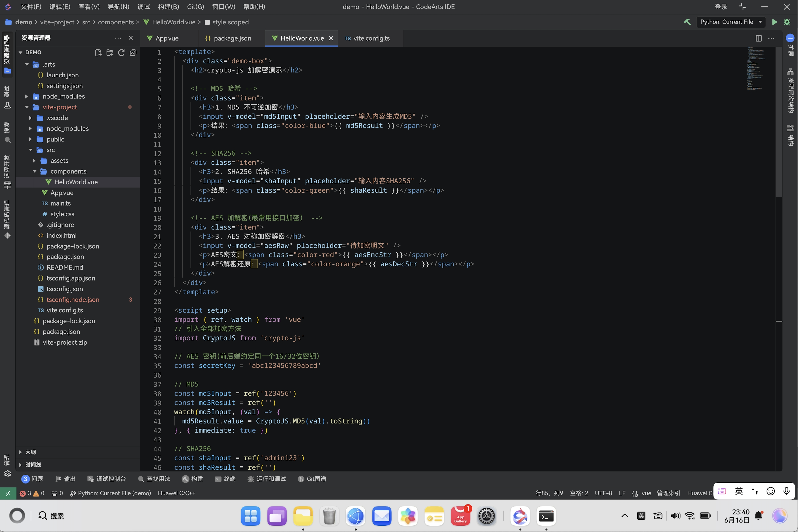
Task: Open the terminal app in the dock
Action: click(x=546, y=516)
